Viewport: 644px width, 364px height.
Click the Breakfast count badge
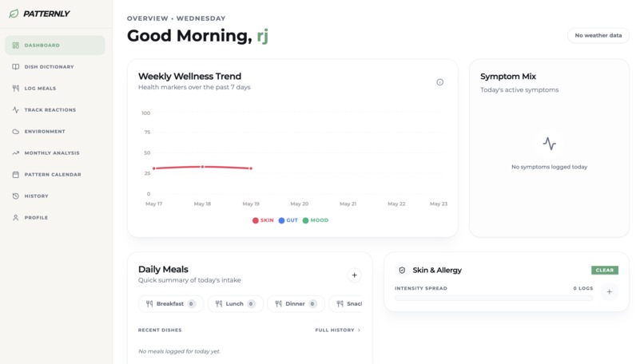click(x=191, y=303)
